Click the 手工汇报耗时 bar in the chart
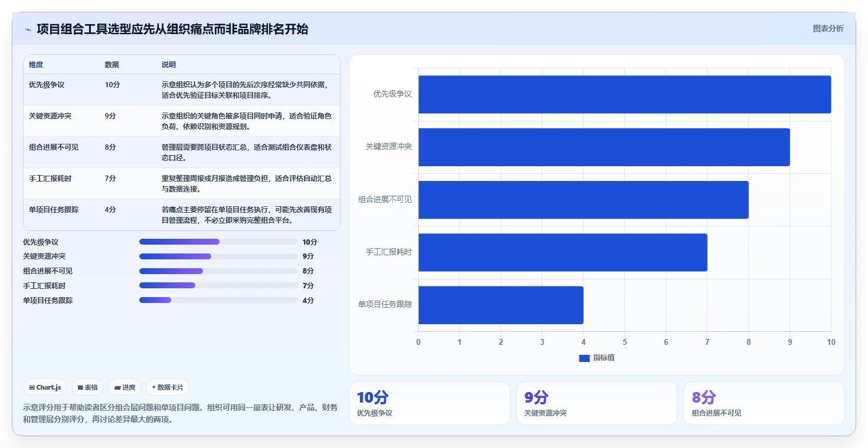 tap(563, 252)
